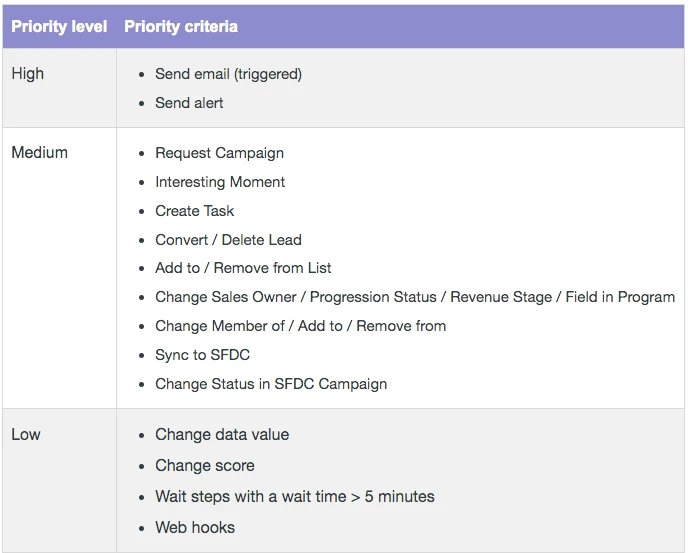Image resolution: width=688 pixels, height=553 pixels.
Task: Click the Priority criteria column header
Action: (181, 26)
